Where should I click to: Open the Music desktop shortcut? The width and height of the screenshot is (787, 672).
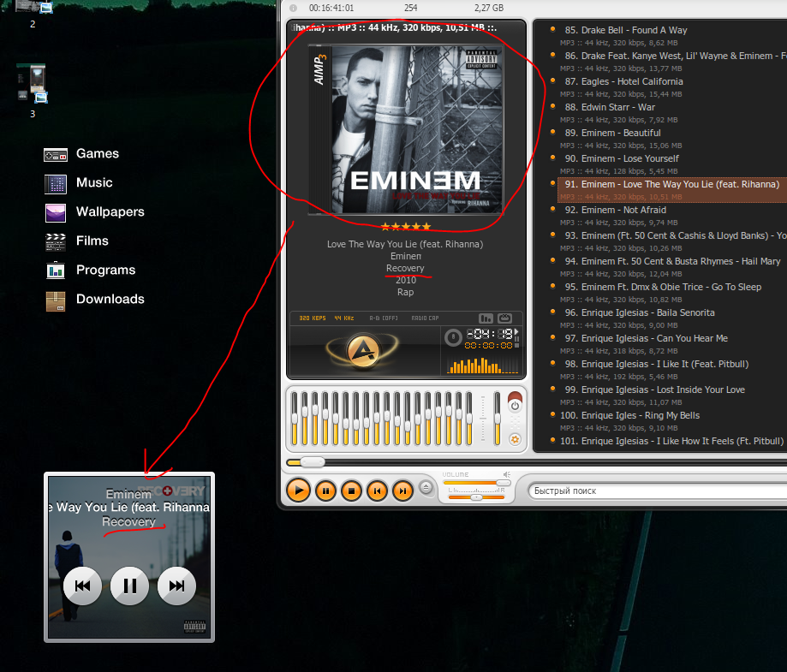point(78,183)
